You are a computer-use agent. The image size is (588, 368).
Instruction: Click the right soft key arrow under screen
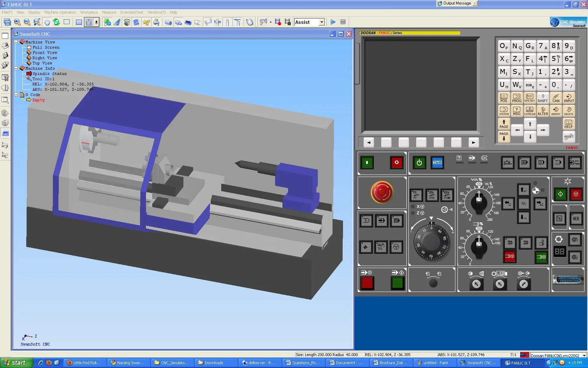pos(474,142)
